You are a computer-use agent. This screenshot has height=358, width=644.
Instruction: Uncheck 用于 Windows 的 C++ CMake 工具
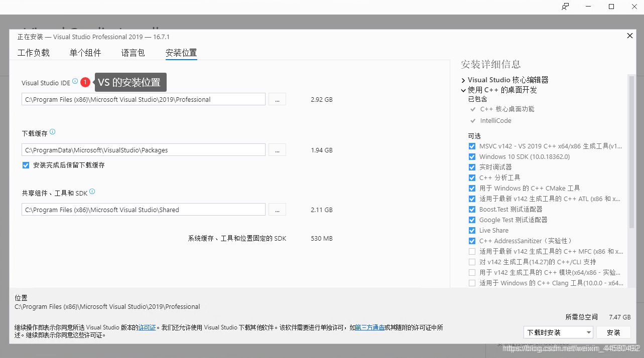click(x=472, y=189)
